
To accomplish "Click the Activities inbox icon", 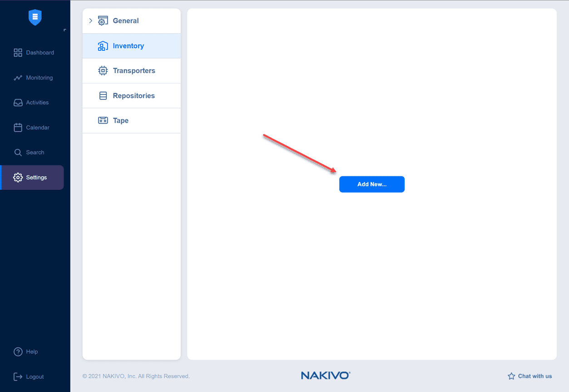I will coord(18,103).
